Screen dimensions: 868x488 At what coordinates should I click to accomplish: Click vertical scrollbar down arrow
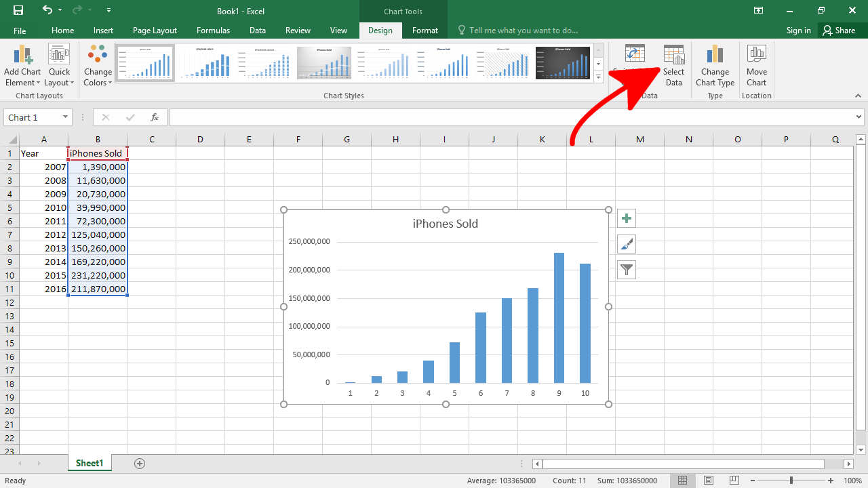(x=861, y=449)
